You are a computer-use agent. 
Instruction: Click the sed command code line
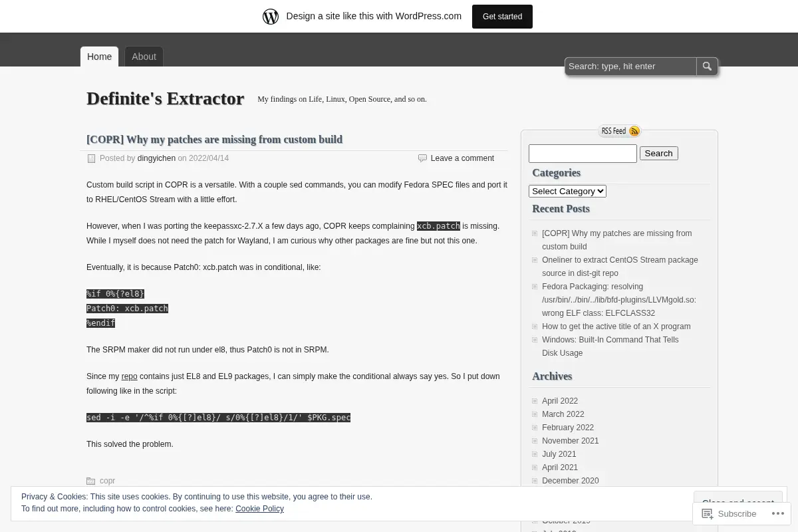point(218,418)
